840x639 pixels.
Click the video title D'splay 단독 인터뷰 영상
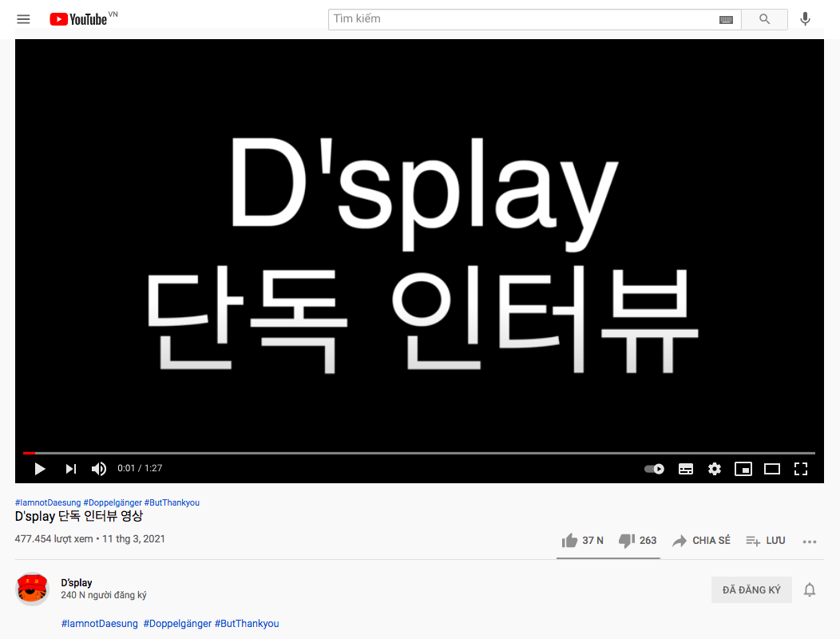click(79, 516)
